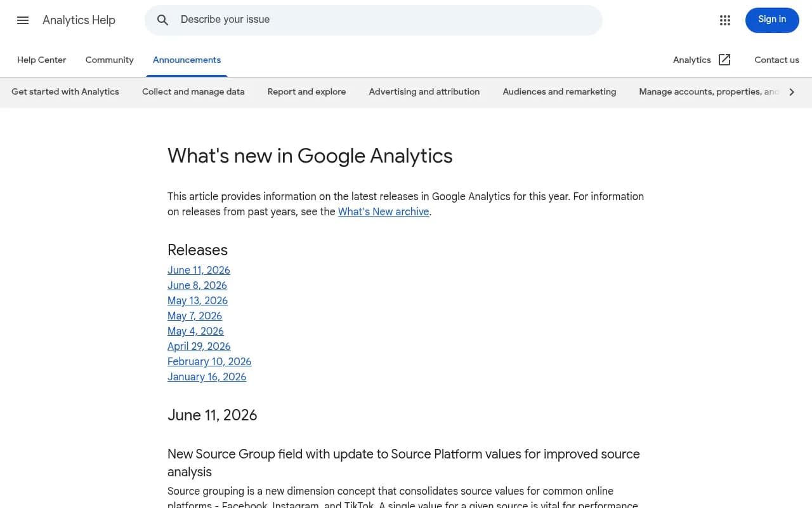Click the June 11, 2026 section heading
812x508 pixels.
point(213,415)
